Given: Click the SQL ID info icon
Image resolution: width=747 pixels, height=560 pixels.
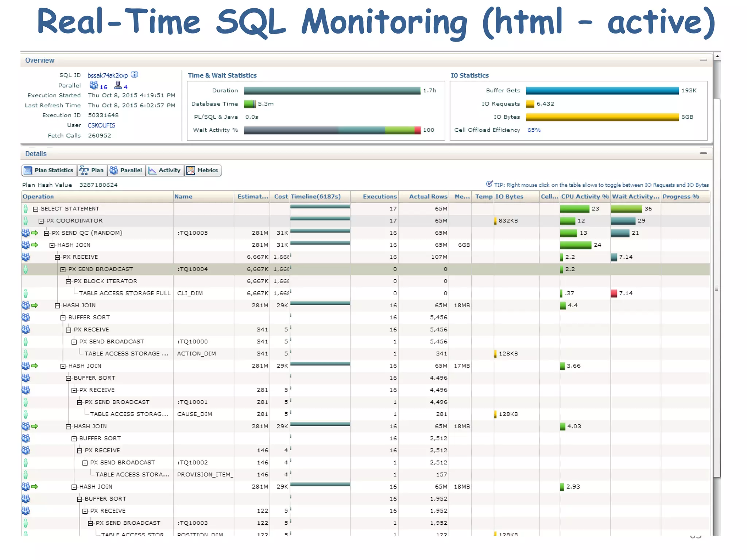Looking at the screenshot, I should click(135, 74).
